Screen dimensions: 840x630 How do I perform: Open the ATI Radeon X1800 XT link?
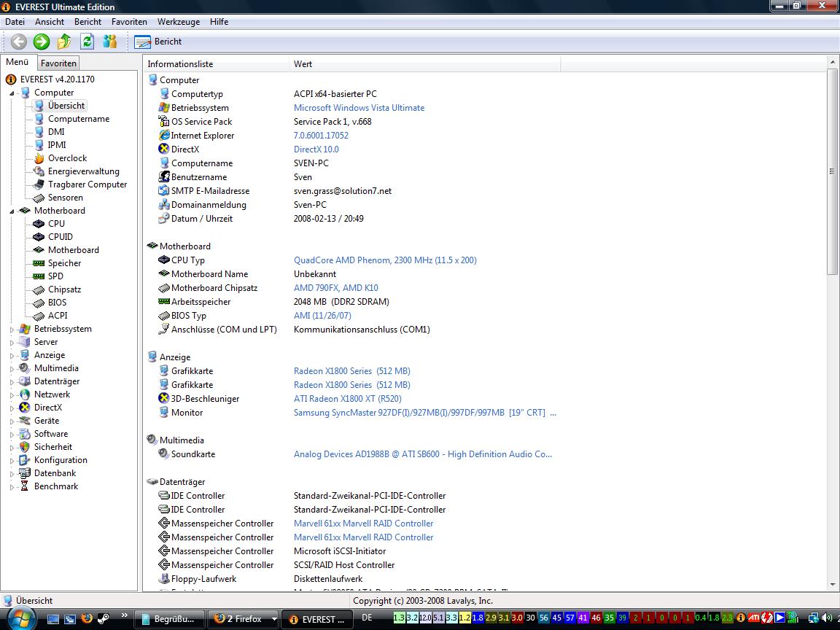348,399
